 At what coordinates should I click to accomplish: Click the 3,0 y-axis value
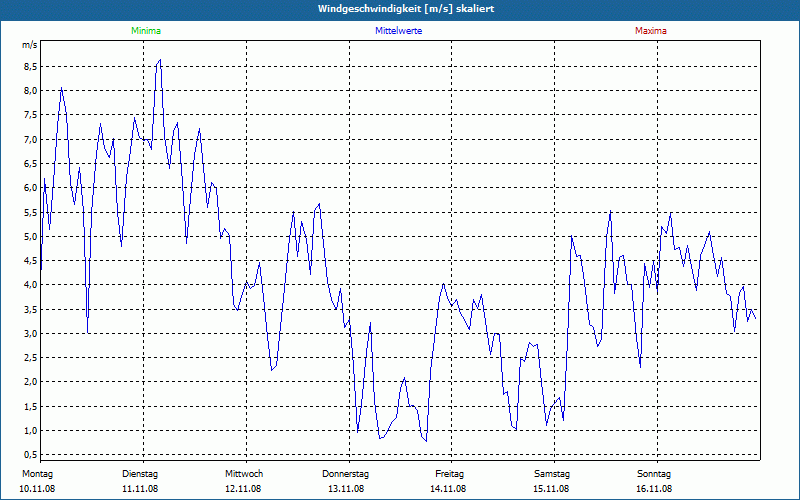click(30, 334)
